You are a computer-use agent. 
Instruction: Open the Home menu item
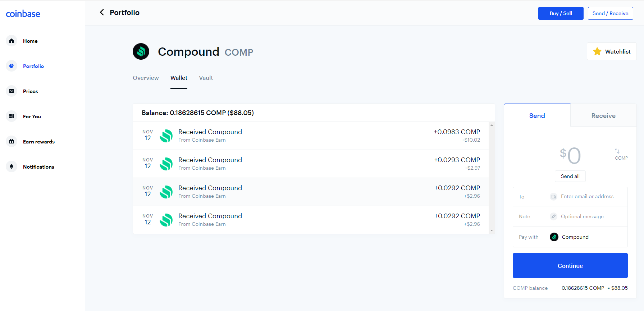[30, 41]
